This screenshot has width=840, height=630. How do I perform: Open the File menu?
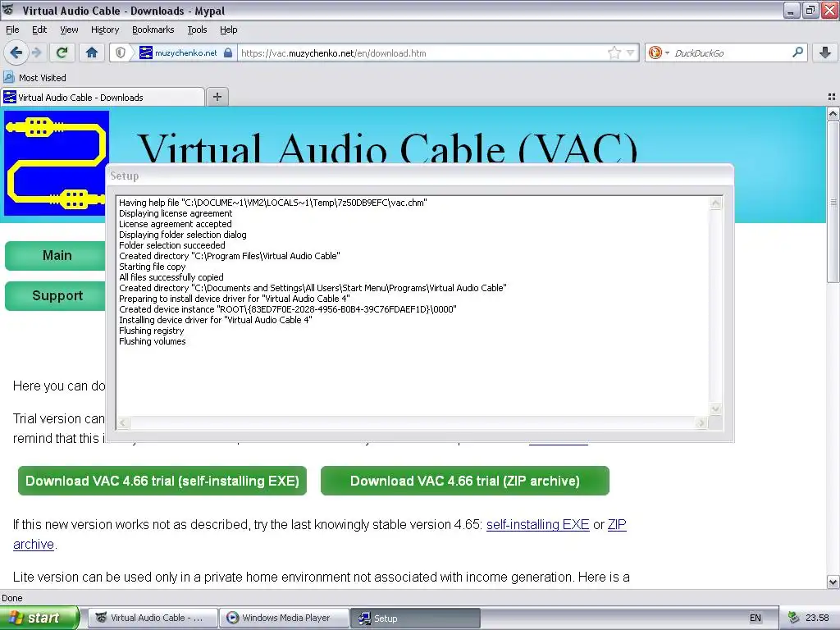(x=12, y=30)
